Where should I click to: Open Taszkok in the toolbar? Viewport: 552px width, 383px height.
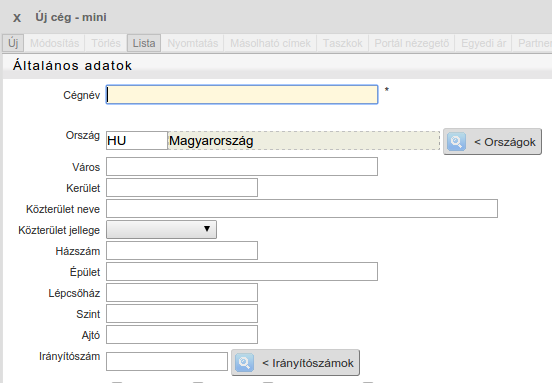(343, 43)
